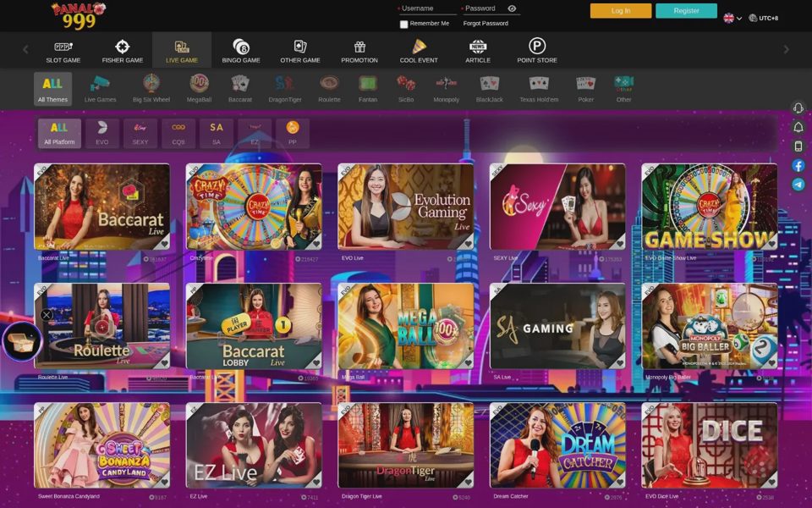Filter by Roulette theme
Viewport: 812px width, 508px height.
tap(329, 89)
